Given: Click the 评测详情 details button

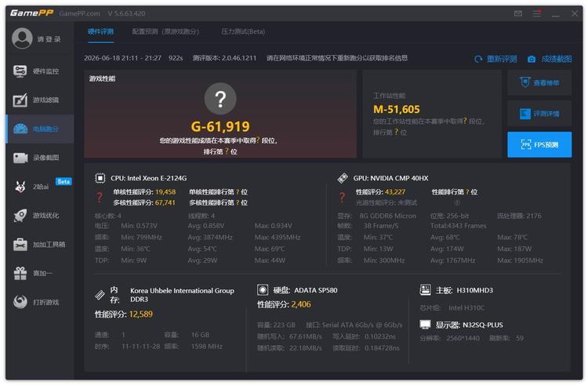Looking at the screenshot, I should click(x=539, y=113).
